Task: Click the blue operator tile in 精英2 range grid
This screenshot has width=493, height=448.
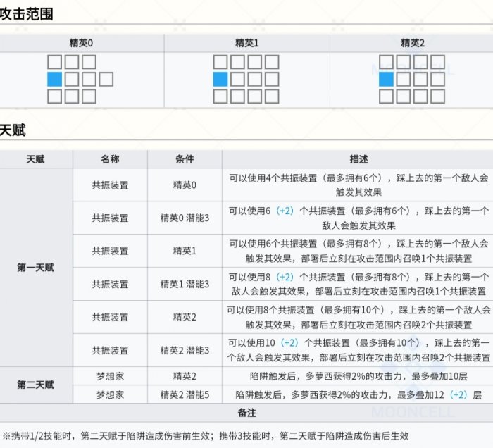Action: tap(386, 79)
